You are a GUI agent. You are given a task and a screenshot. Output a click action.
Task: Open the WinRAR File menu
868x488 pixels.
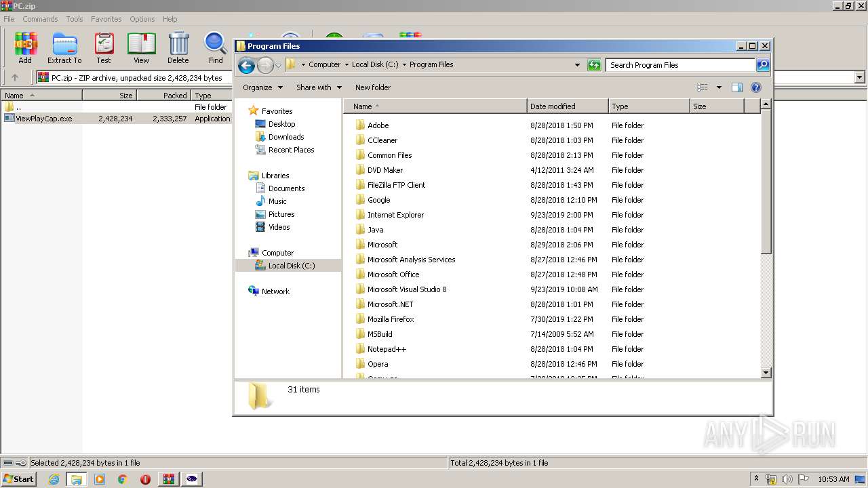click(x=9, y=19)
